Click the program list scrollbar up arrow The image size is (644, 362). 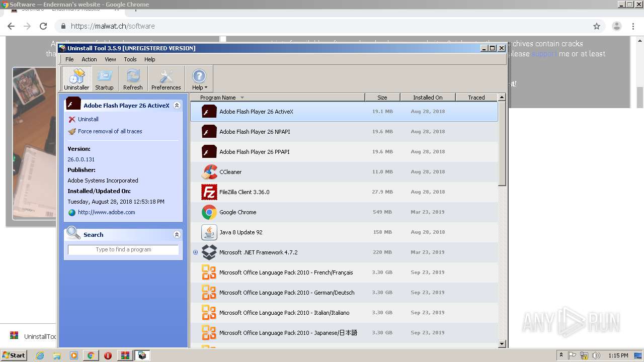coord(502,97)
